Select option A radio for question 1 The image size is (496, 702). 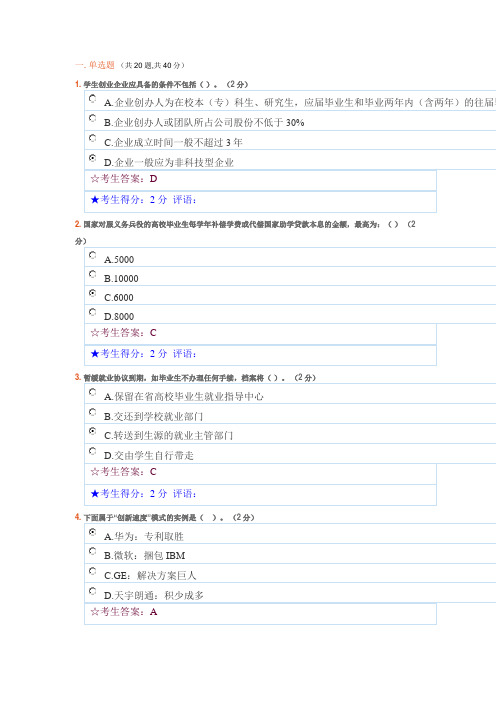tap(93, 98)
